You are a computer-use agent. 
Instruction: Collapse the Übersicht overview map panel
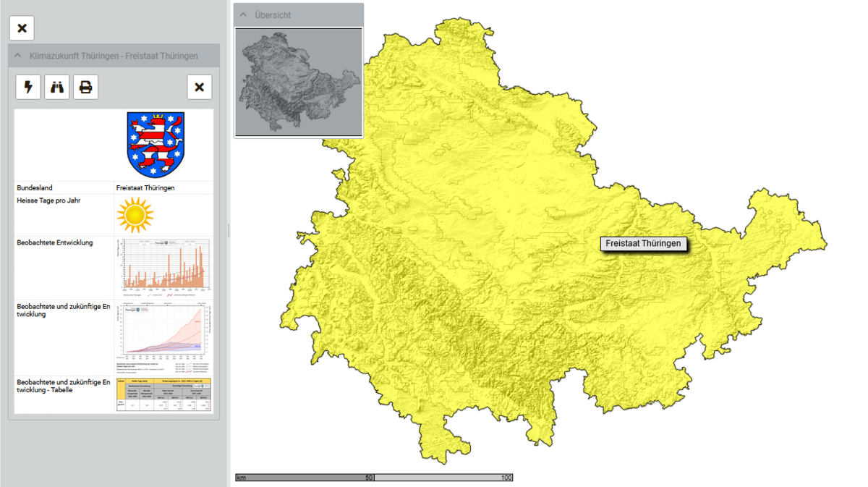click(x=244, y=14)
